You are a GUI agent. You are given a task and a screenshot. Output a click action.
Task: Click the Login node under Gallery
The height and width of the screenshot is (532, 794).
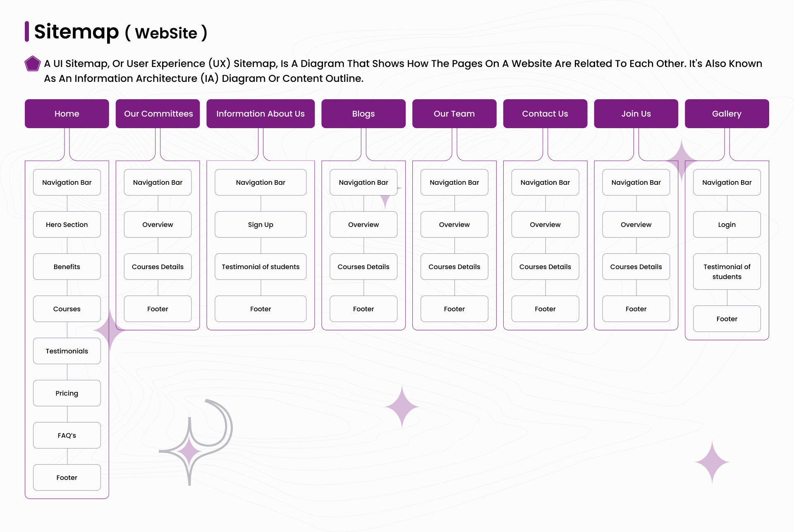[727, 224]
